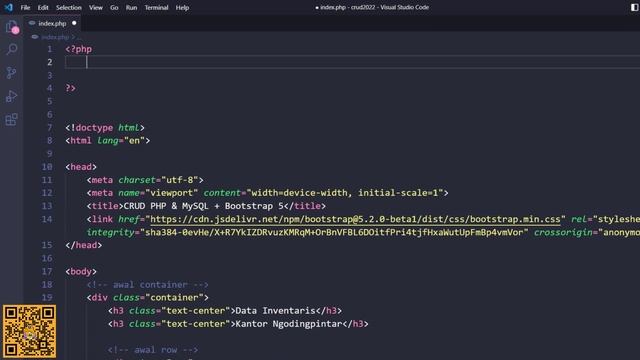Click the closing ?> tag
Viewport: 640px width, 360px height.
pos(71,88)
